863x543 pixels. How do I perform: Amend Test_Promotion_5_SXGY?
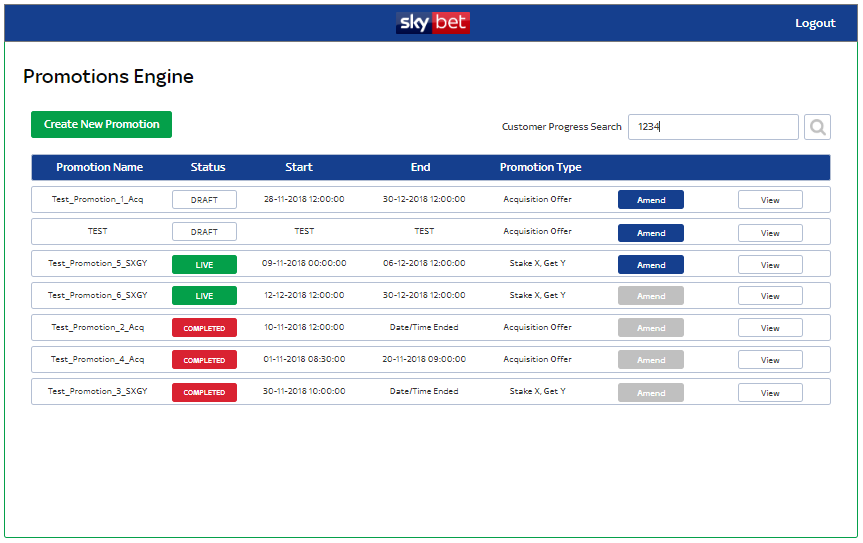point(651,265)
